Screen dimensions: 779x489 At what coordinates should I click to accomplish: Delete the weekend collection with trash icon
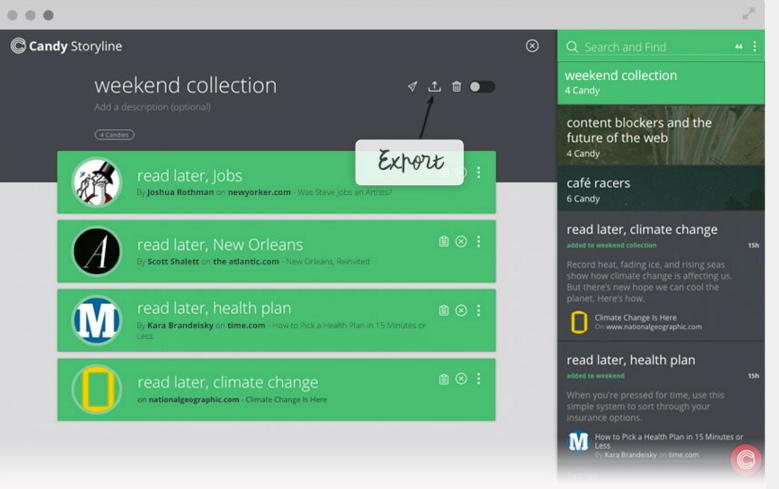pyautogui.click(x=457, y=86)
